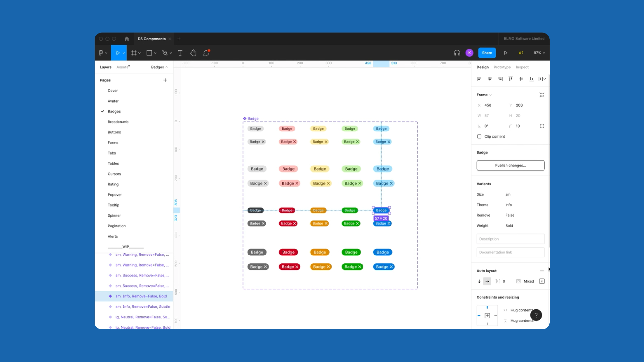Select the Text tool
This screenshot has height=362, width=644.
(180, 53)
